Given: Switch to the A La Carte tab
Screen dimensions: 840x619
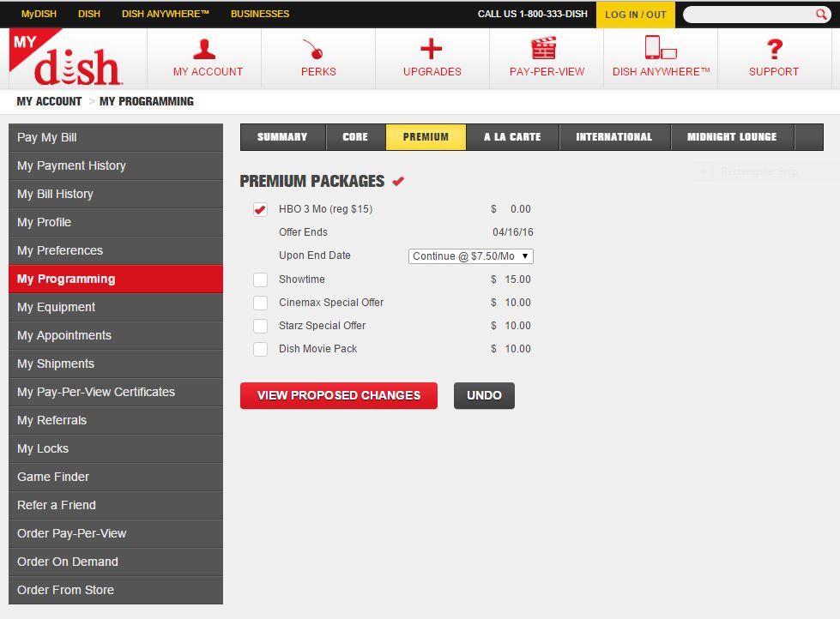Looking at the screenshot, I should pos(512,137).
